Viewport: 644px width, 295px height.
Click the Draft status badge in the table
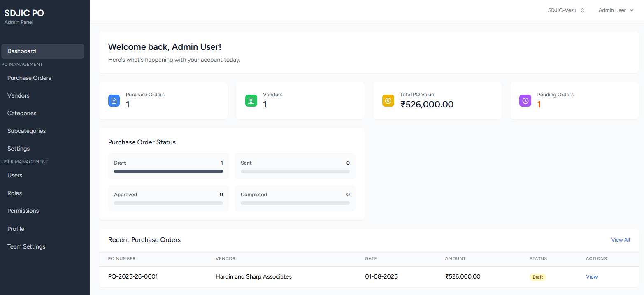537,277
